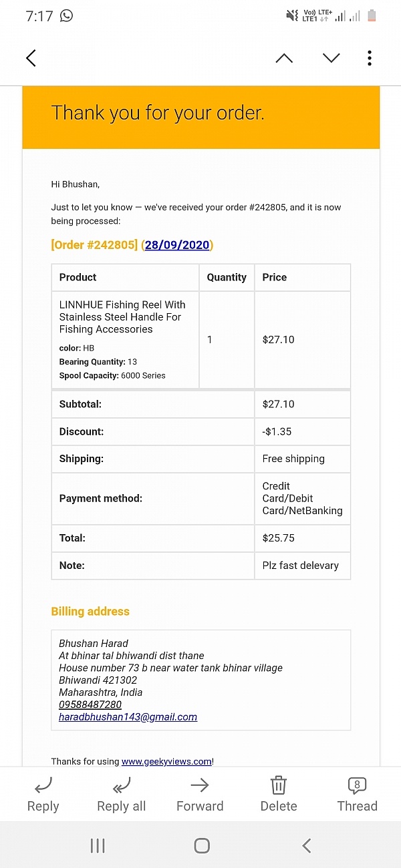Tap the Android navigation back button

click(306, 846)
